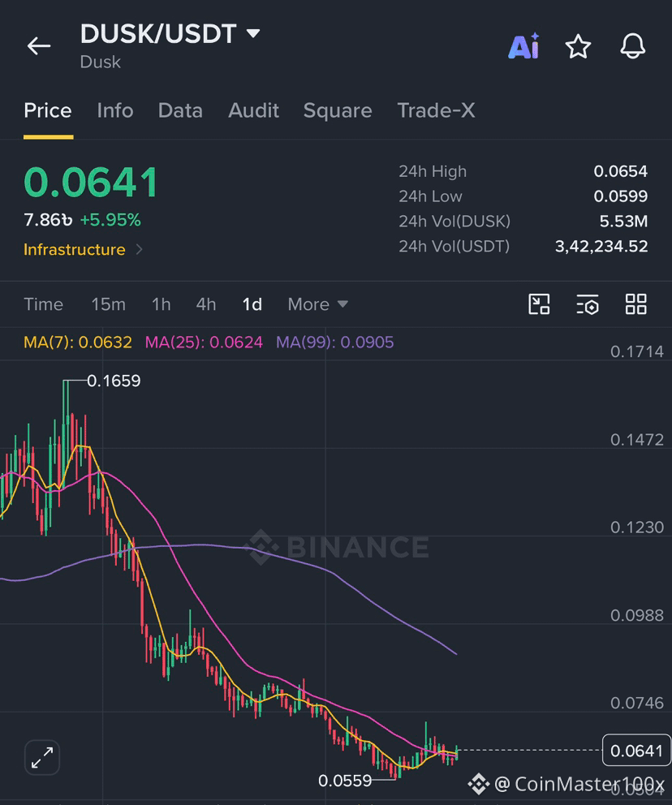The image size is (672, 805).
Task: Switch to the Info tab
Action: point(115,110)
